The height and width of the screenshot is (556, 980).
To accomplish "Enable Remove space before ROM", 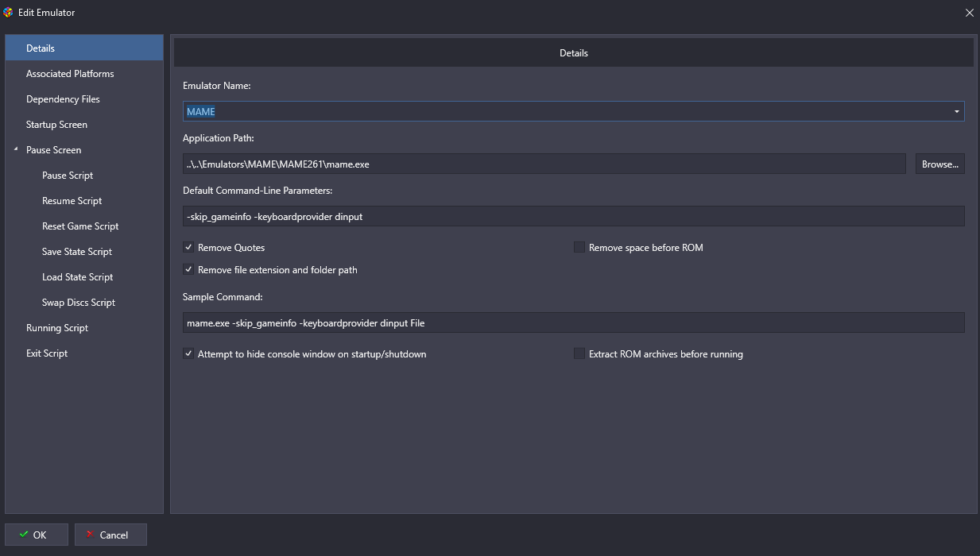I will 579,247.
